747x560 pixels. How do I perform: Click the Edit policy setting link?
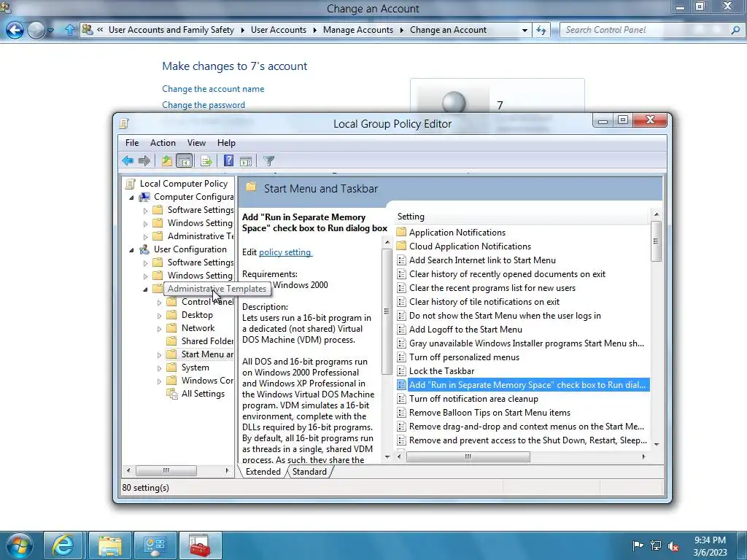click(x=285, y=252)
